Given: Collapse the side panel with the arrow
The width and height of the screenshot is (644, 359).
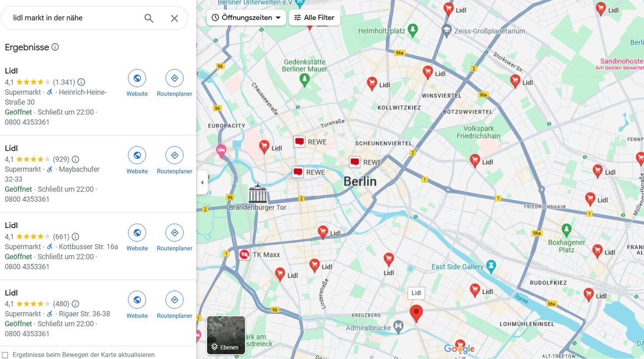Looking at the screenshot, I should (x=202, y=182).
